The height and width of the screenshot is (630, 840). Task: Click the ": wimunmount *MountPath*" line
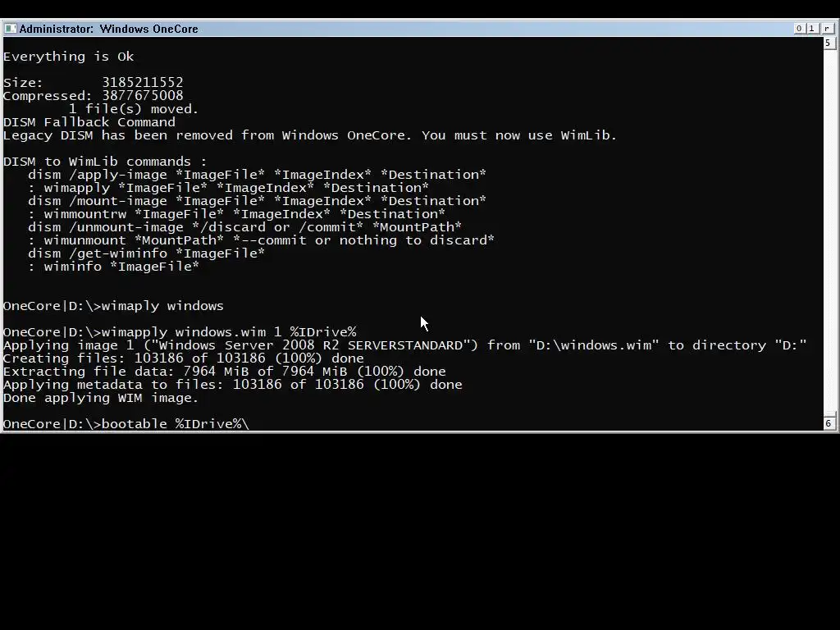pyautogui.click(x=261, y=240)
